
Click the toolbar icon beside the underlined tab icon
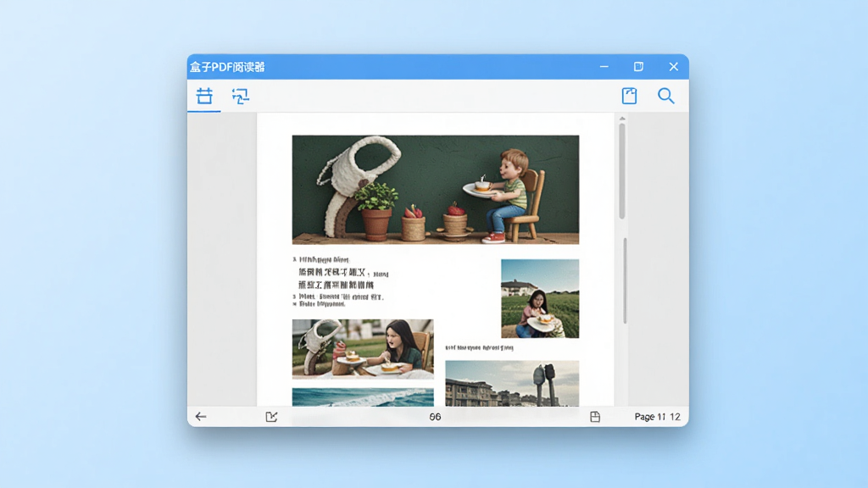pyautogui.click(x=240, y=97)
